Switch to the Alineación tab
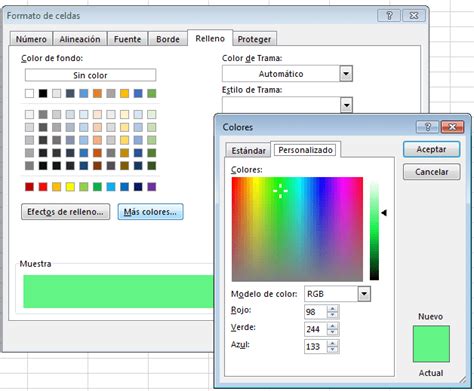 click(x=80, y=39)
